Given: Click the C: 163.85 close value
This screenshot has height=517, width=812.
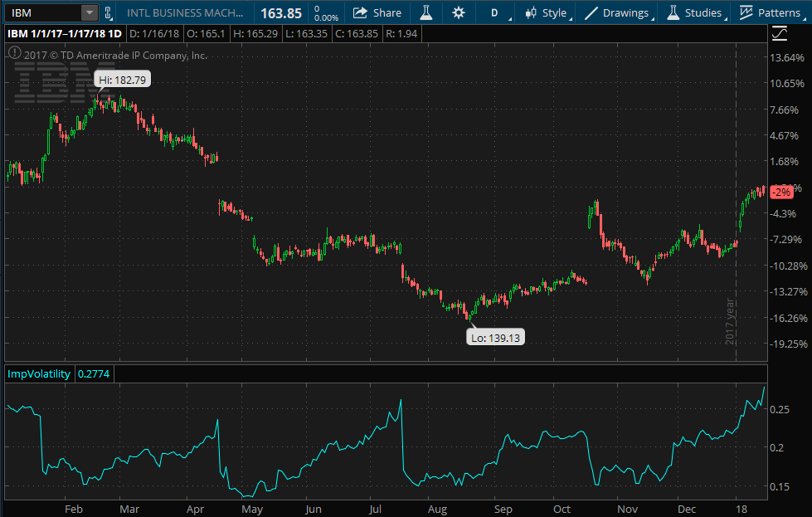Looking at the screenshot, I should click(x=357, y=34).
